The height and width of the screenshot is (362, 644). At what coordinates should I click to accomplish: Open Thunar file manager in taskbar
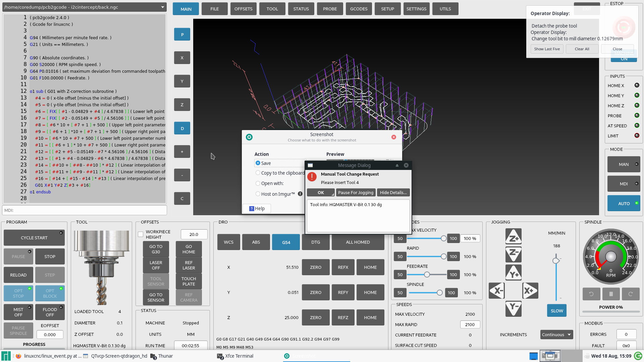[161, 356]
